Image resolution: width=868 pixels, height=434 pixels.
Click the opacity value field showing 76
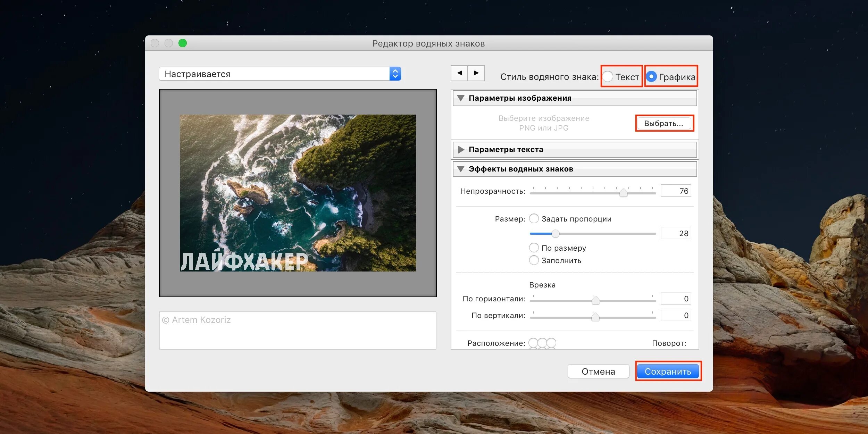[676, 191]
